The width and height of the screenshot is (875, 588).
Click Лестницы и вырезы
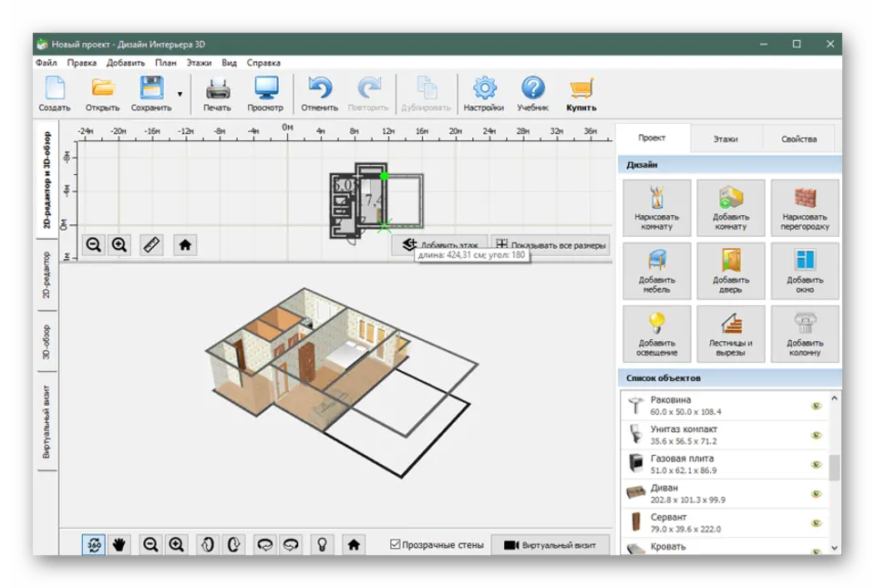[x=730, y=335]
